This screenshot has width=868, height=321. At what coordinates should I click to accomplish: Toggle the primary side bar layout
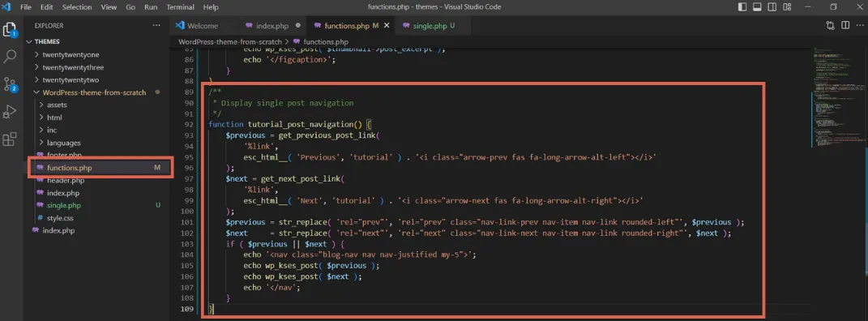743,7
